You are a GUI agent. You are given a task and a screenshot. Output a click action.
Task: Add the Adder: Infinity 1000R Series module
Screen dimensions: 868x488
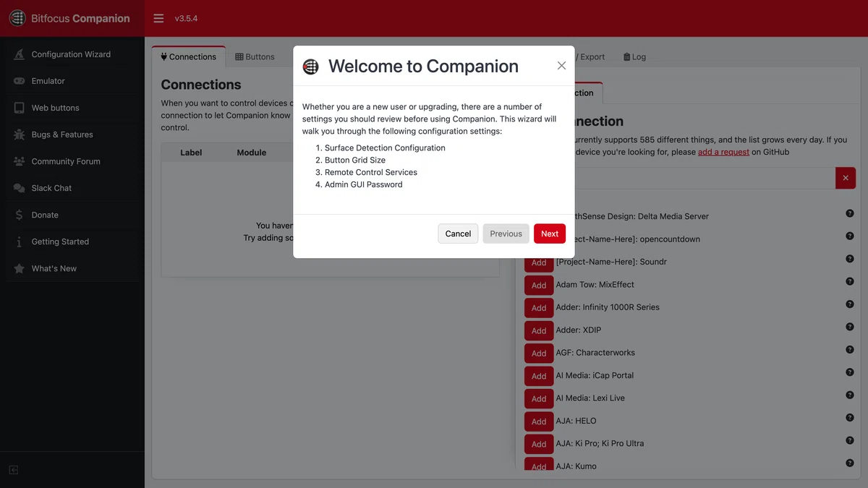pyautogui.click(x=539, y=308)
